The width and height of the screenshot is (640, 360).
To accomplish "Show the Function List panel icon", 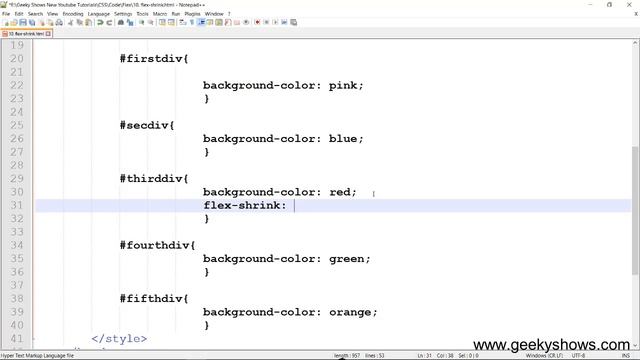I will click(x=228, y=22).
